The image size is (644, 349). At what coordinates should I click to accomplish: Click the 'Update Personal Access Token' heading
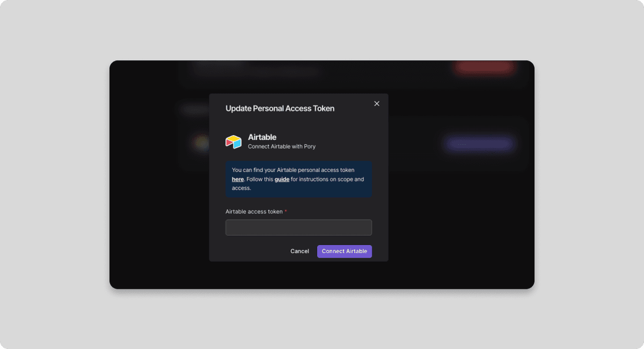pos(280,108)
